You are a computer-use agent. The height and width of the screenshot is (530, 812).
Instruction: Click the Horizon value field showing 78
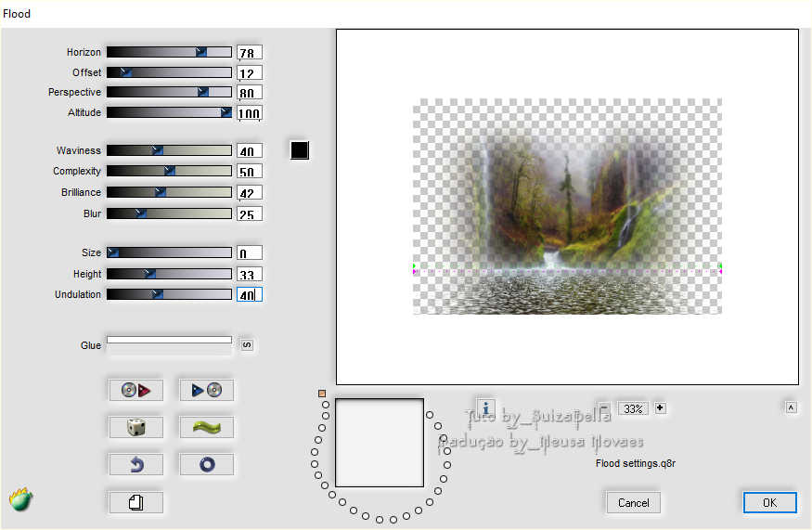click(250, 52)
